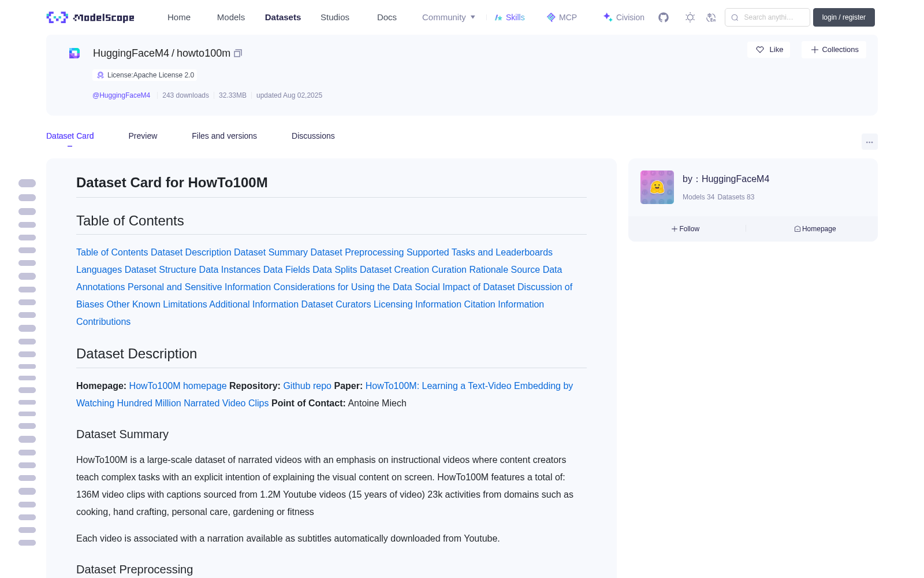Click the house icon beside Homepage
Viewport: 924px width, 578px height.
pyautogui.click(x=798, y=229)
